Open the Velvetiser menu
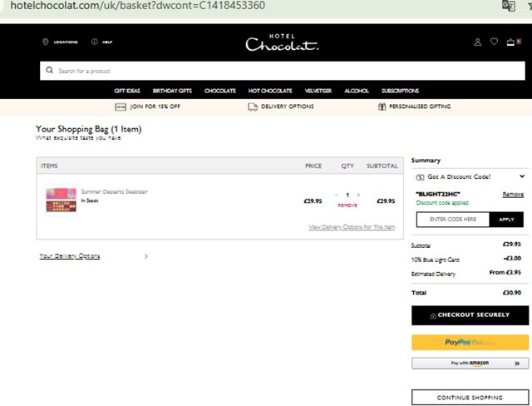The height and width of the screenshot is (406, 532). pos(318,91)
